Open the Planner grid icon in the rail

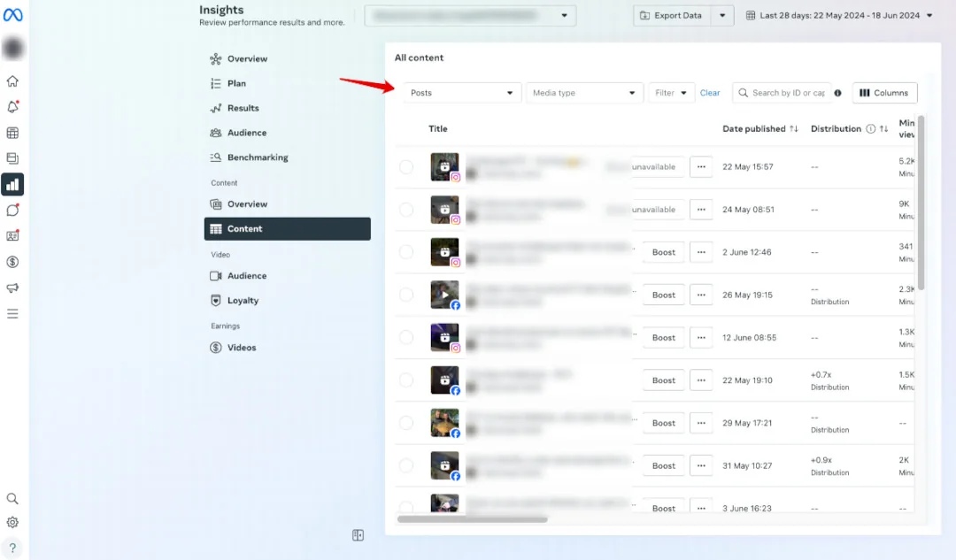(x=12, y=133)
